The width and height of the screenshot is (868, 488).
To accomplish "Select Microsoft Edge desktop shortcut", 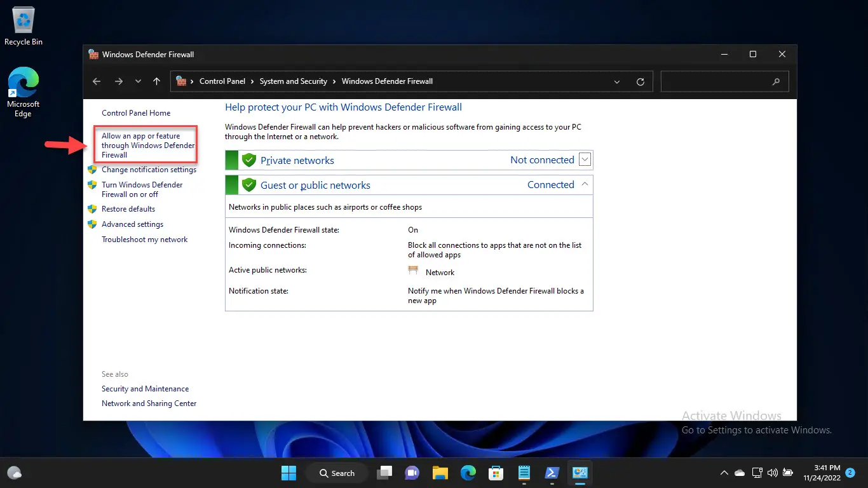I will click(24, 93).
